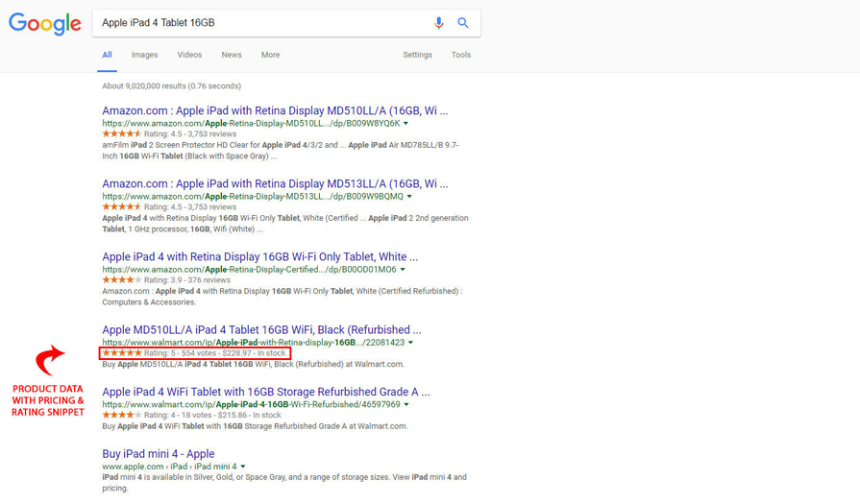Open the Buy iPad mini 4 - Apple link
The image size is (860, 504).
159,453
